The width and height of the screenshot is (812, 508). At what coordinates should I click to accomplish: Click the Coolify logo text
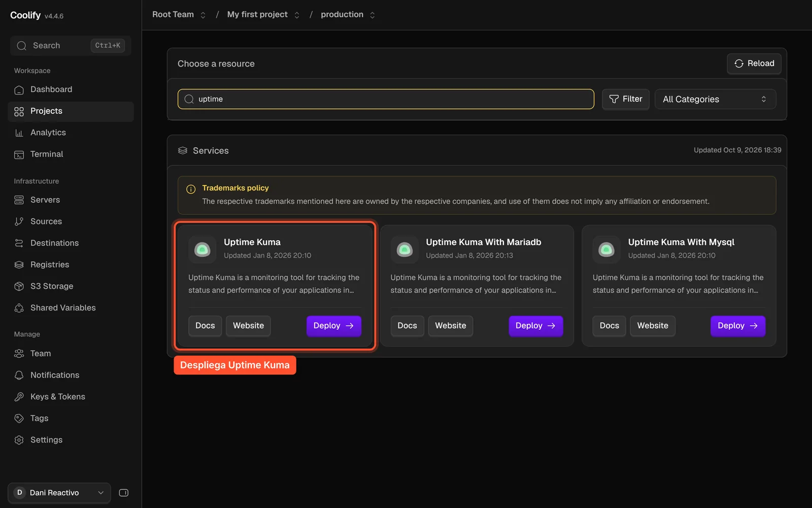[25, 15]
